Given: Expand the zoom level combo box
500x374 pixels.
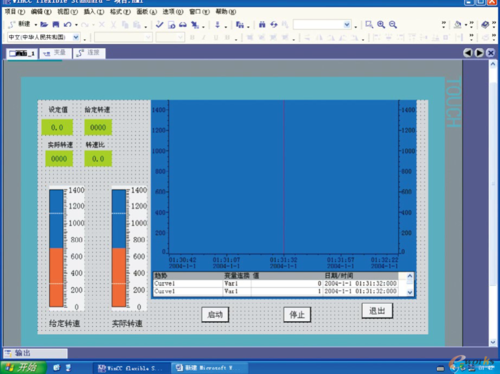Looking at the screenshot, I should click(x=347, y=24).
